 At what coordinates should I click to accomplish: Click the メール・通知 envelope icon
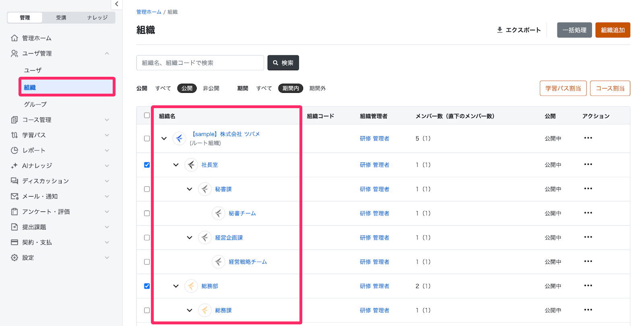14,196
